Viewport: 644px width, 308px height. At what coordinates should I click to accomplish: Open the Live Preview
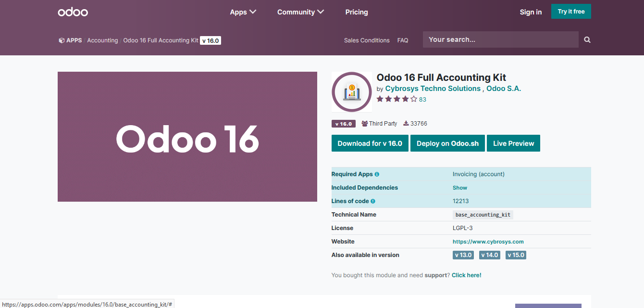[x=513, y=143]
